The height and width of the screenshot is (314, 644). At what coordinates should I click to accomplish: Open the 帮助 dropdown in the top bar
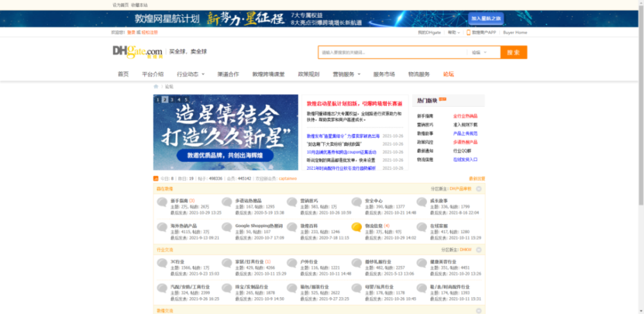[x=454, y=32]
